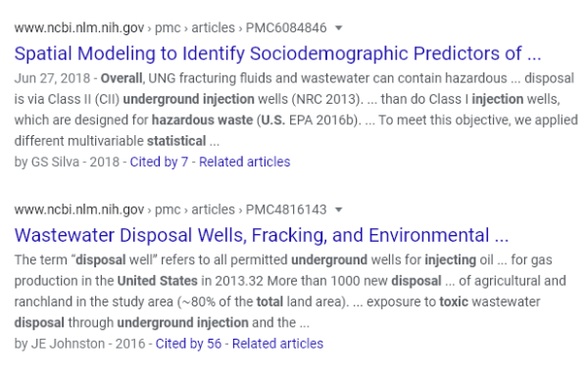The height and width of the screenshot is (372, 588).
Task: Click the bold 'Overall' word in the first snippet
Action: pos(122,78)
